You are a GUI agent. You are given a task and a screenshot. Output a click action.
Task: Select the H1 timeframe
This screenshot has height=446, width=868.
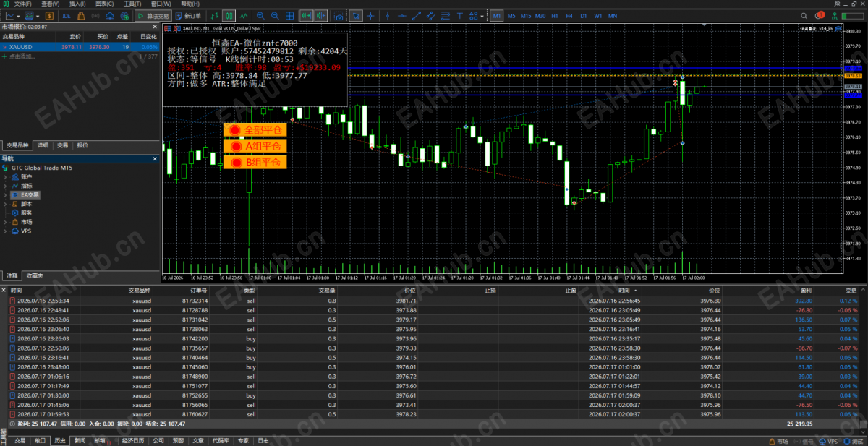[555, 15]
